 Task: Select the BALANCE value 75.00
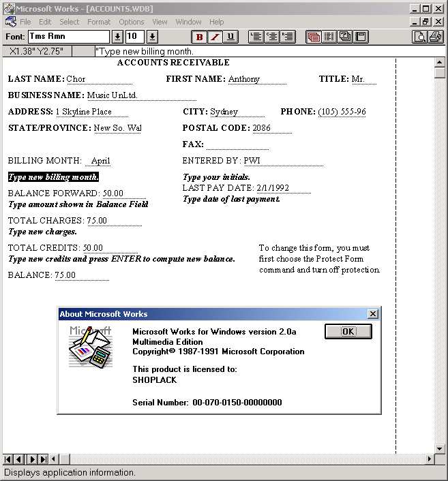coord(82,275)
